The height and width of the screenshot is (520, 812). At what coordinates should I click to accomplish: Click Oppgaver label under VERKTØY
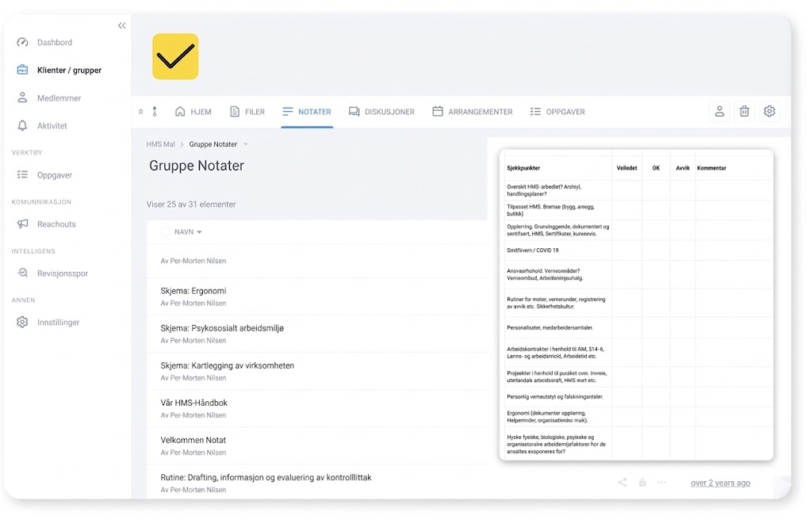pos(55,175)
